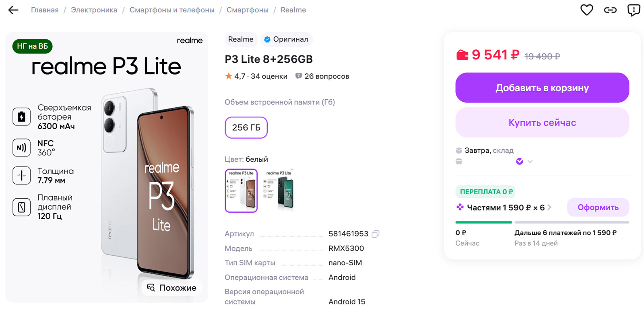Click Оформить installment button
The image size is (644, 310).
(598, 207)
